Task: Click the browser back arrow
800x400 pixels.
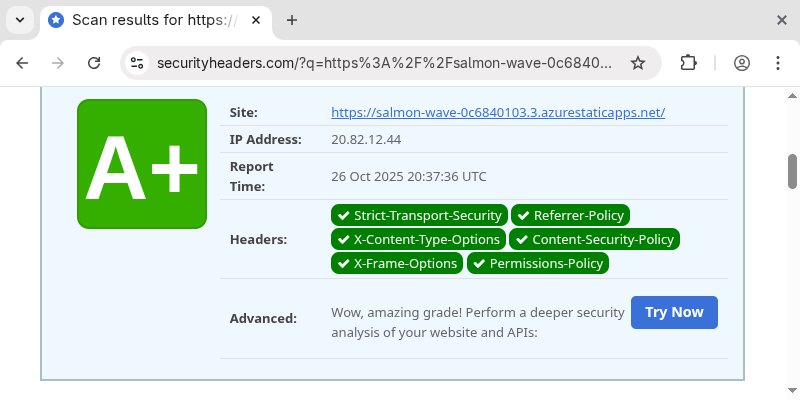Action: [22, 63]
